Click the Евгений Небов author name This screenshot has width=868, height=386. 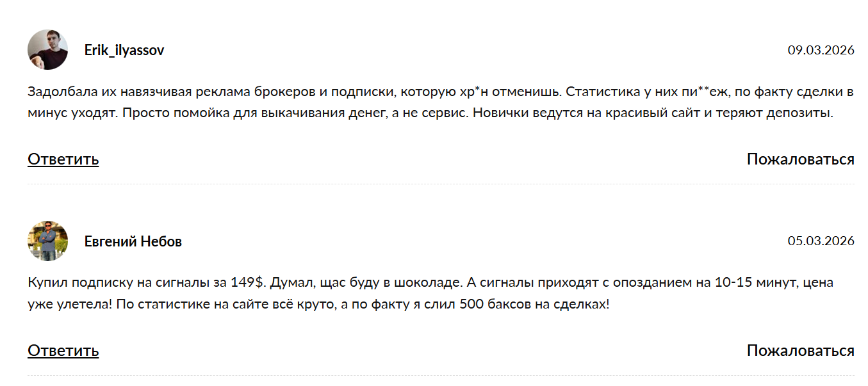133,241
